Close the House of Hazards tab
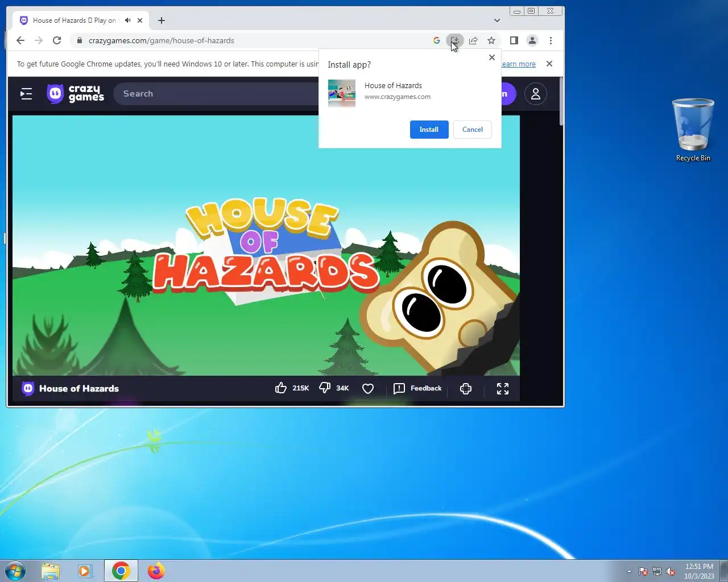 [x=140, y=20]
